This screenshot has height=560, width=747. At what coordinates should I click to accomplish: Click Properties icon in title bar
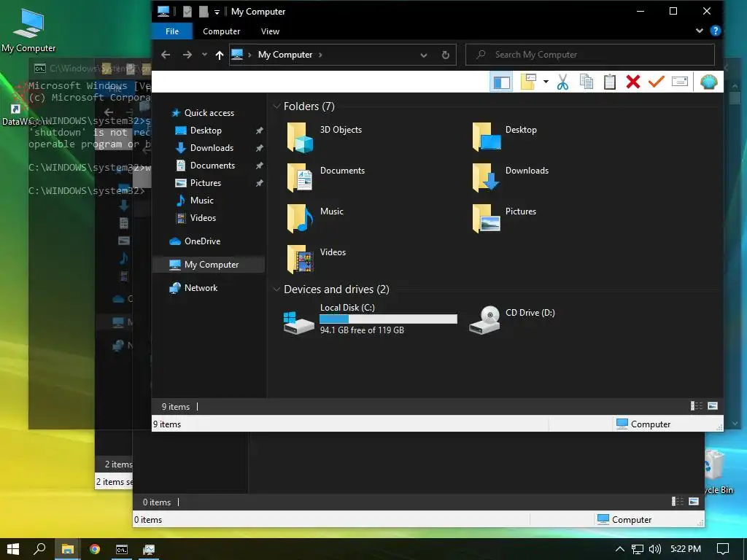[187, 12]
